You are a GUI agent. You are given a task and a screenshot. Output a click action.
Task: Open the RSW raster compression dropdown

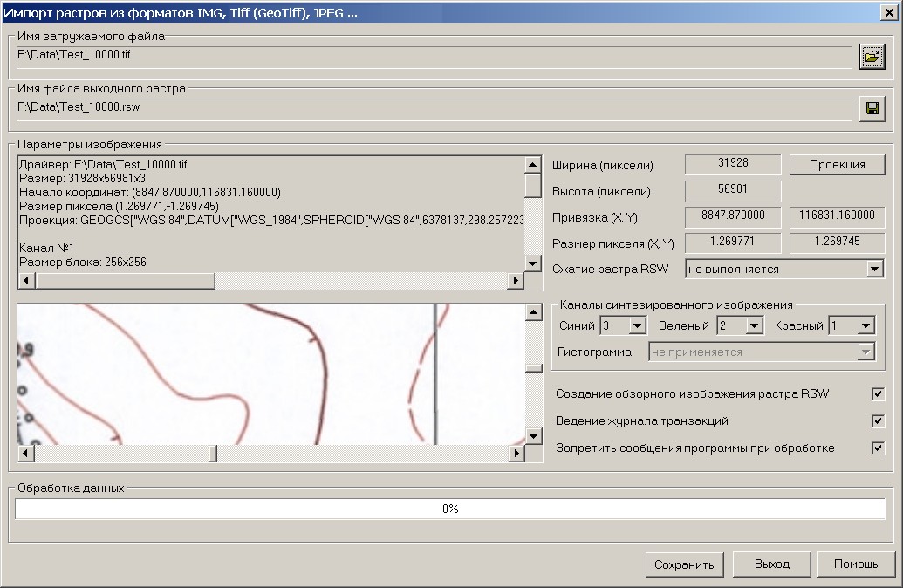(x=875, y=270)
